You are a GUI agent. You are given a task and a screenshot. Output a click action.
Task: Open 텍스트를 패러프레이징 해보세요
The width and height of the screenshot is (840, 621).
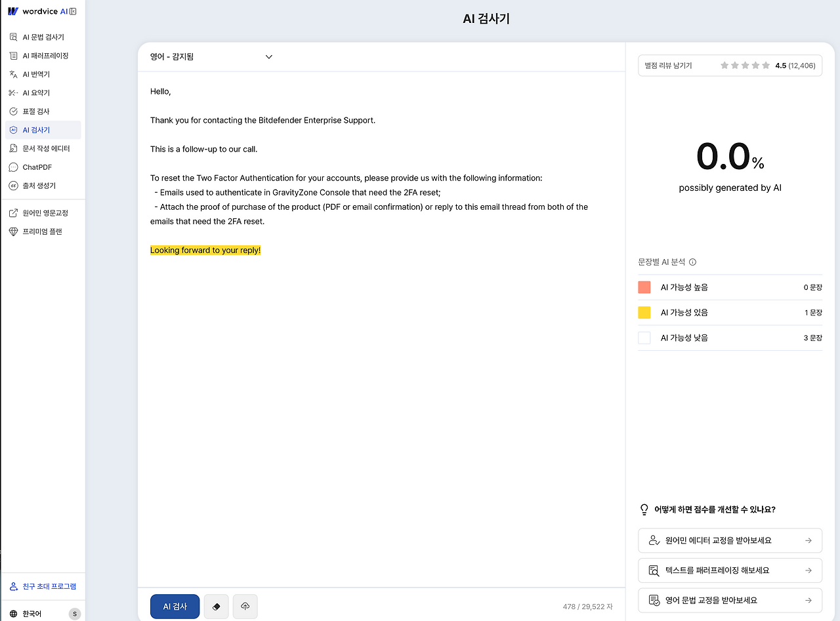coord(730,571)
